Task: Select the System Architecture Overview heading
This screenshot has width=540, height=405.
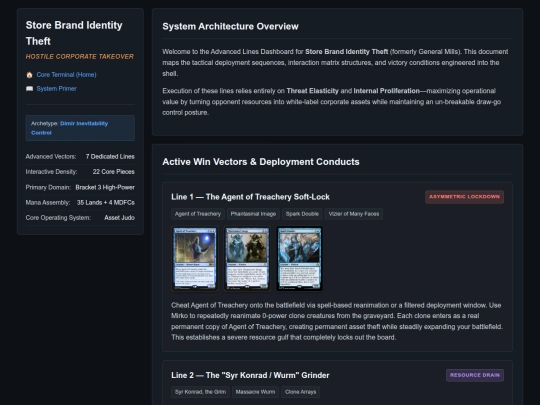Action: 230,27
